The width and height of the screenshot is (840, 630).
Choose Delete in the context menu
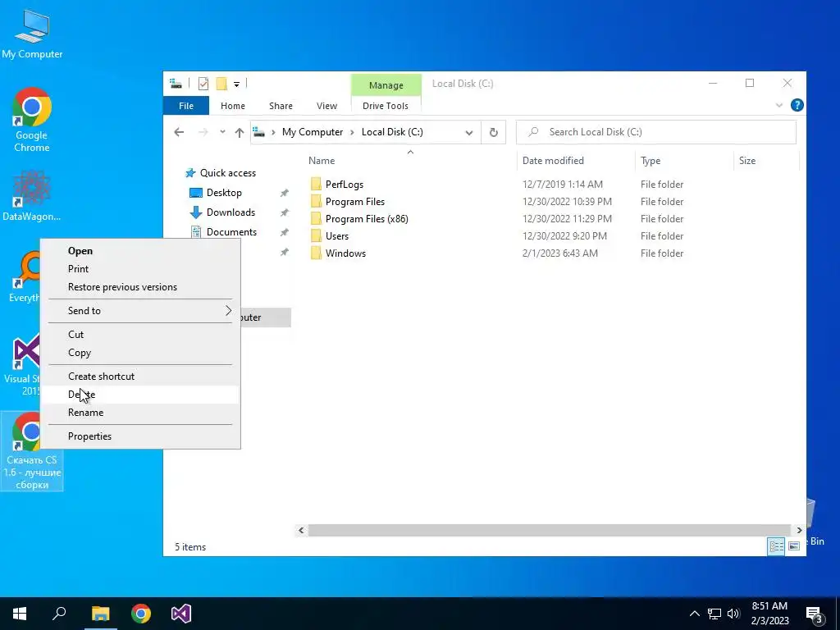(x=140, y=395)
